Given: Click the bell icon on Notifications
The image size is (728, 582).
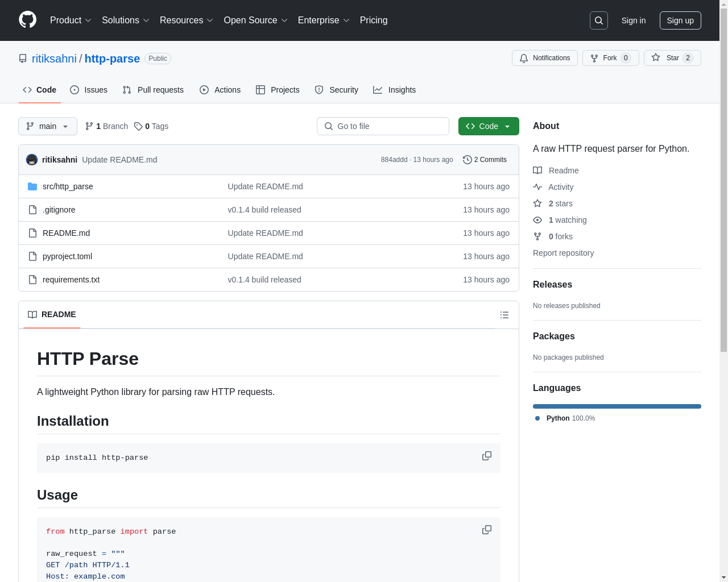Looking at the screenshot, I should point(524,58).
